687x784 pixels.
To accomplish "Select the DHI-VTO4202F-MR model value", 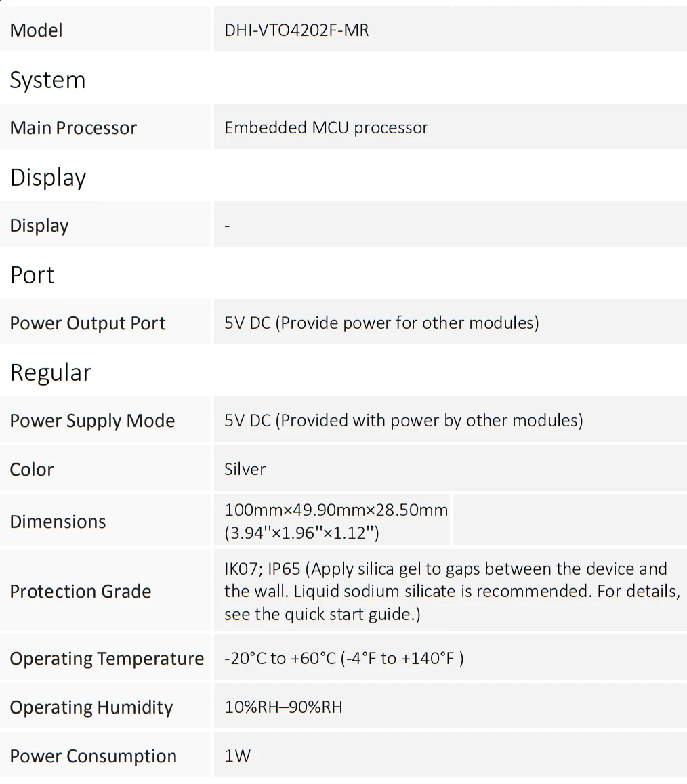I will tap(297, 30).
